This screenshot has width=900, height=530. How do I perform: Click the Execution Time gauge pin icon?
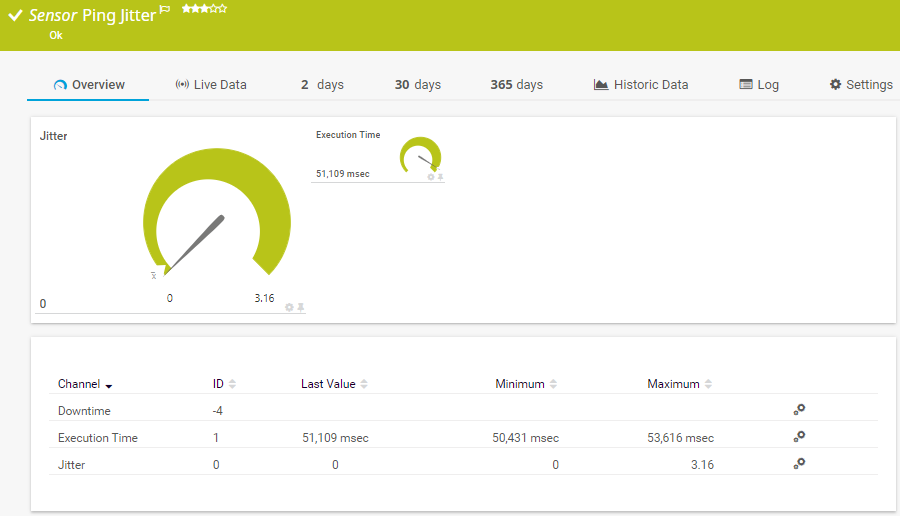coord(440,177)
